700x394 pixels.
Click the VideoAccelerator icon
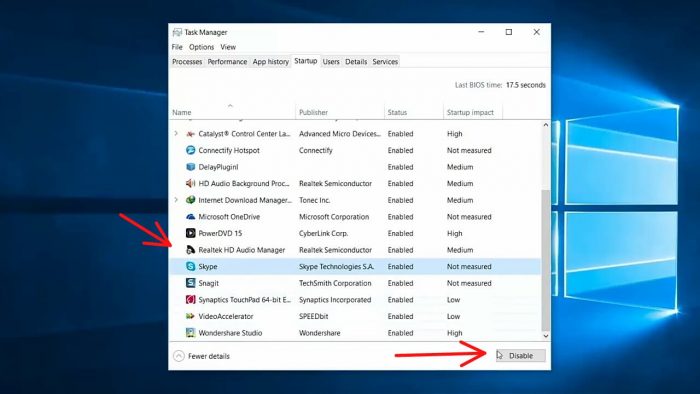191,316
